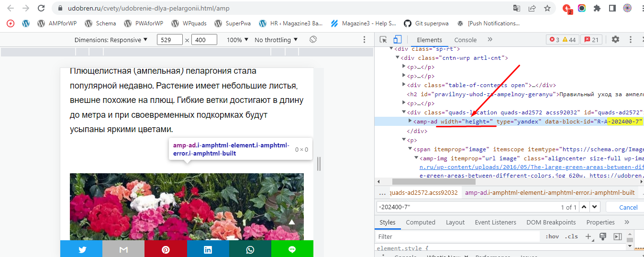Share on Pinterest button
Screen dimensions: 644x257
(x=166, y=249)
